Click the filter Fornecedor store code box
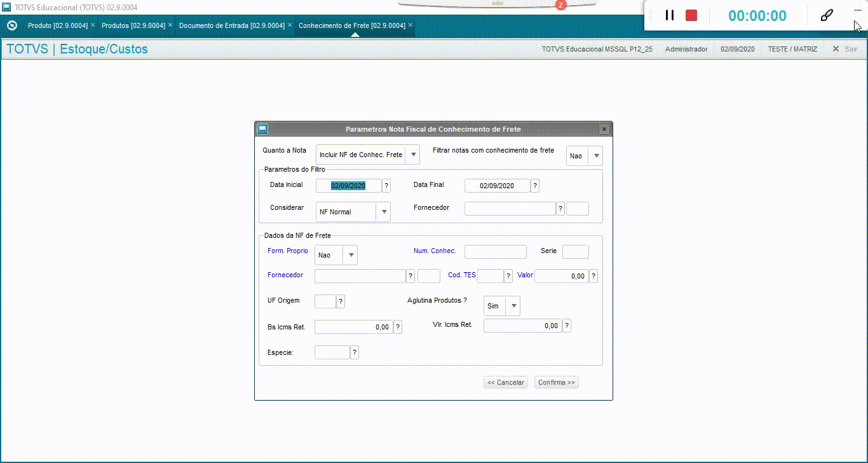 point(577,209)
